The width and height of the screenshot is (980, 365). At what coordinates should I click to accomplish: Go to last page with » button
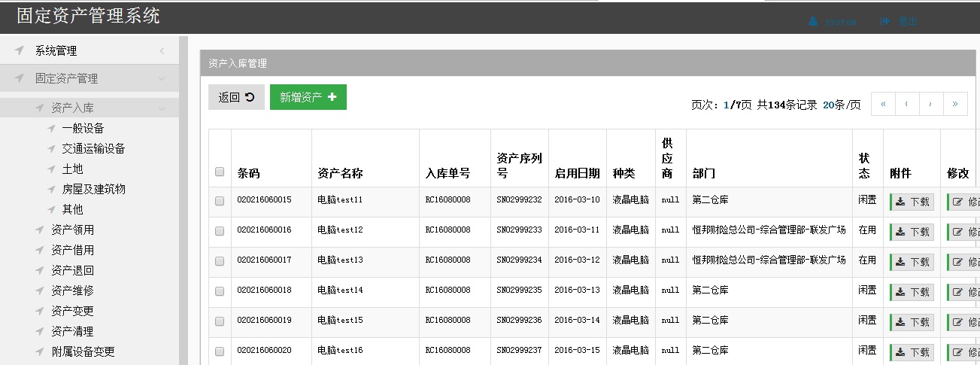955,104
